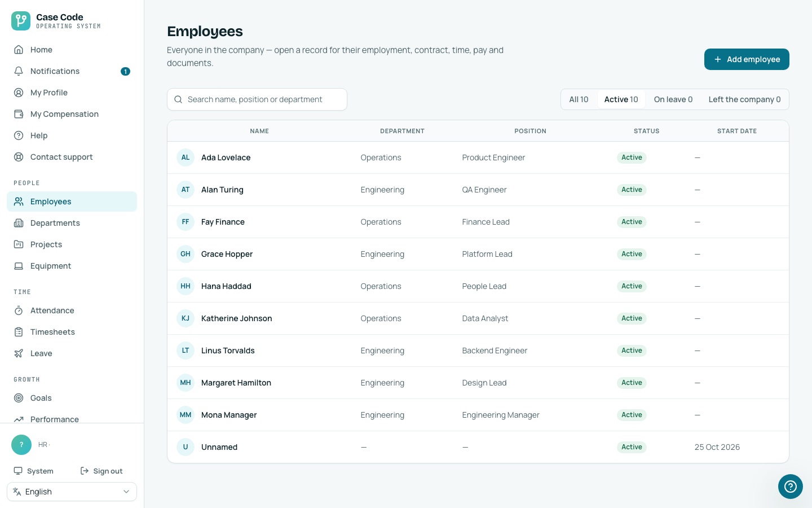Click the Notifications bell icon

pos(19,71)
